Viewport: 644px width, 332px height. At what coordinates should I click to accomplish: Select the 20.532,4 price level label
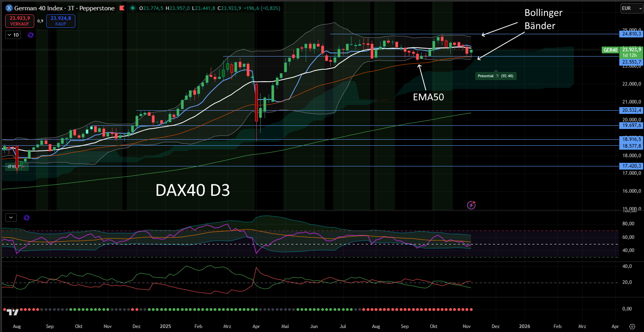click(x=631, y=110)
